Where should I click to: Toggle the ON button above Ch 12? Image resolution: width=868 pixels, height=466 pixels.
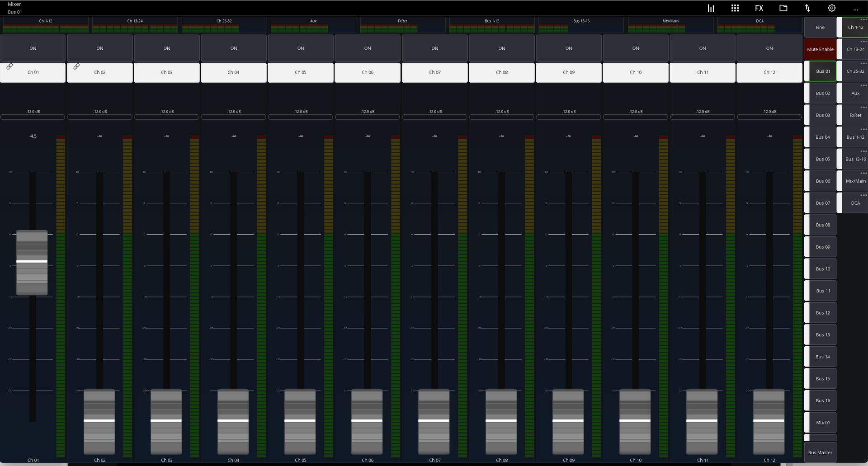[769, 48]
